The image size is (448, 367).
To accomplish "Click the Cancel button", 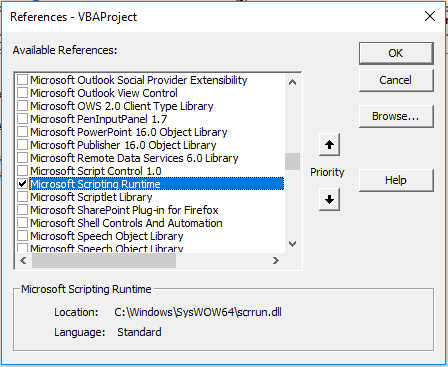I will pos(396,80).
